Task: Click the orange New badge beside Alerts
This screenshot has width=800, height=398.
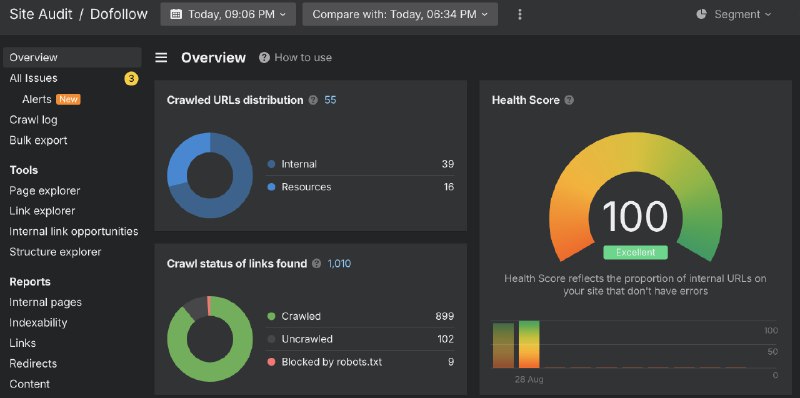Action: 68,100
